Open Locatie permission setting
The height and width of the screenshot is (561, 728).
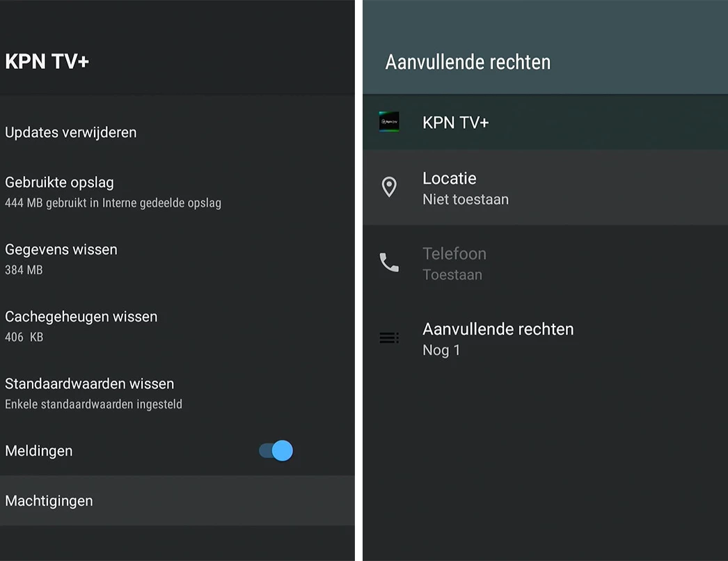click(x=545, y=188)
